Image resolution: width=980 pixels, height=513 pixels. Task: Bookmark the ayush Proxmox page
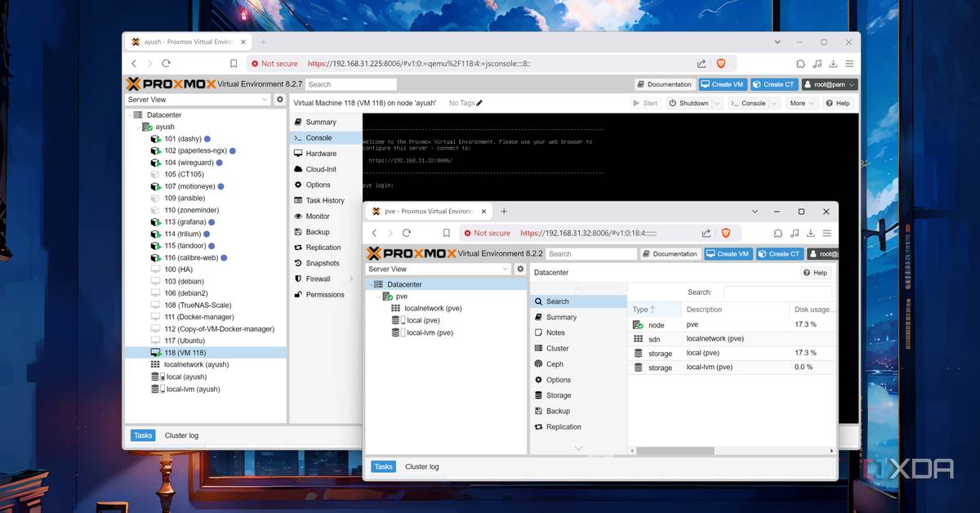[234, 64]
